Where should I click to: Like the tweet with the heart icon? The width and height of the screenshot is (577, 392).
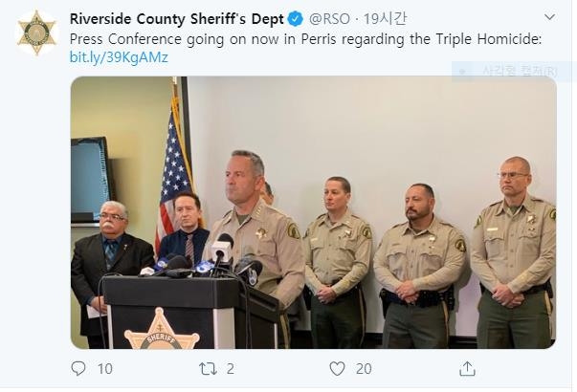[337, 368]
